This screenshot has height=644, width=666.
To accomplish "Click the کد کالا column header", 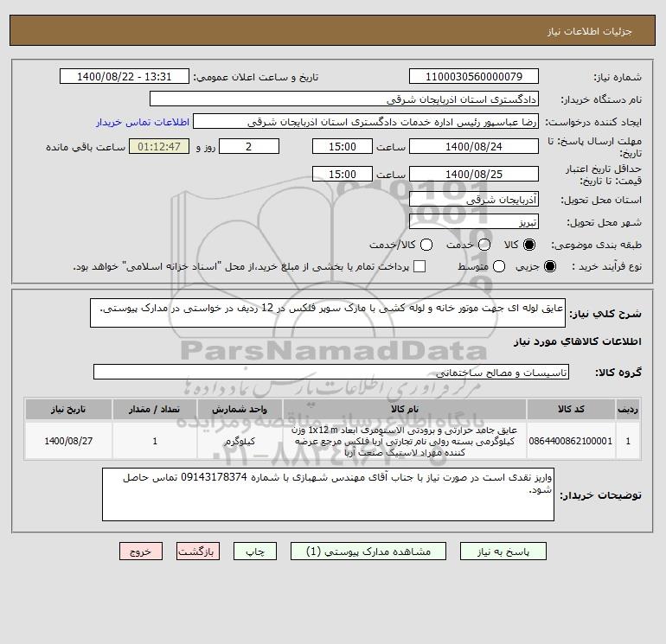I will point(571,409).
